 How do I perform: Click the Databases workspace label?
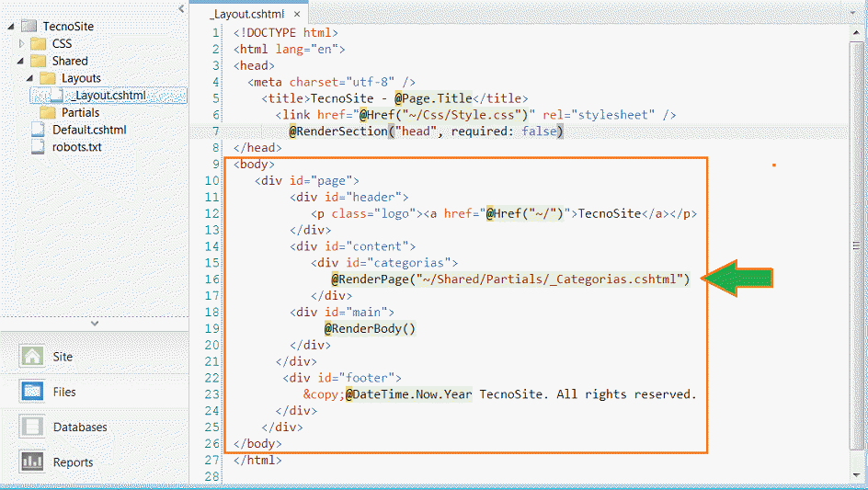80,427
